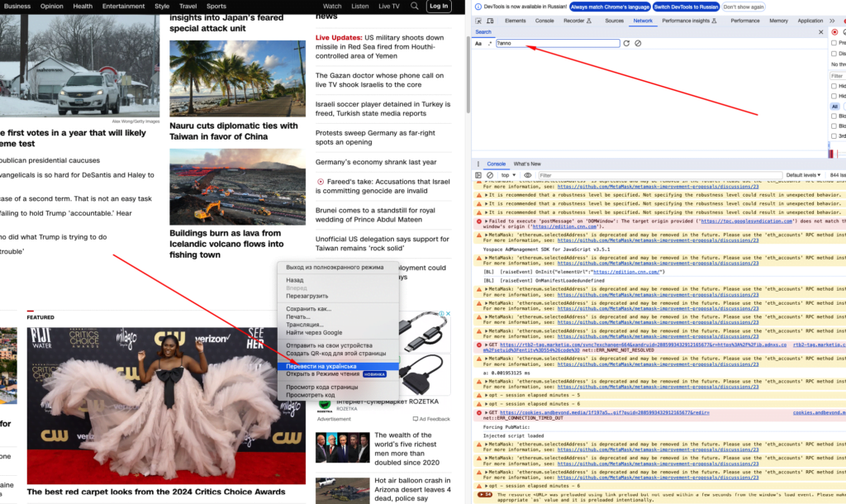846x504 pixels.
Task: Click the refresh search icon
Action: point(626,43)
